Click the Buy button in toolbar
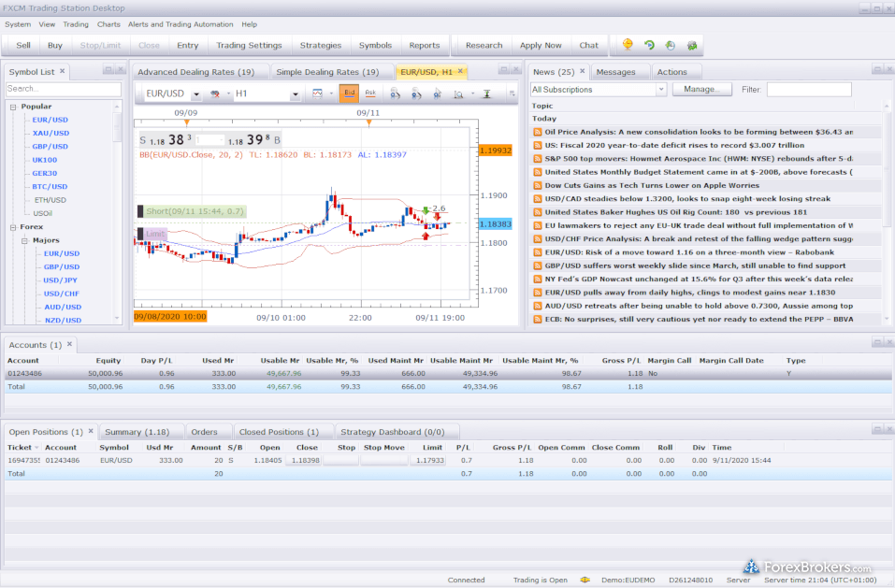Screen dimensions: 895x588 tap(55, 45)
